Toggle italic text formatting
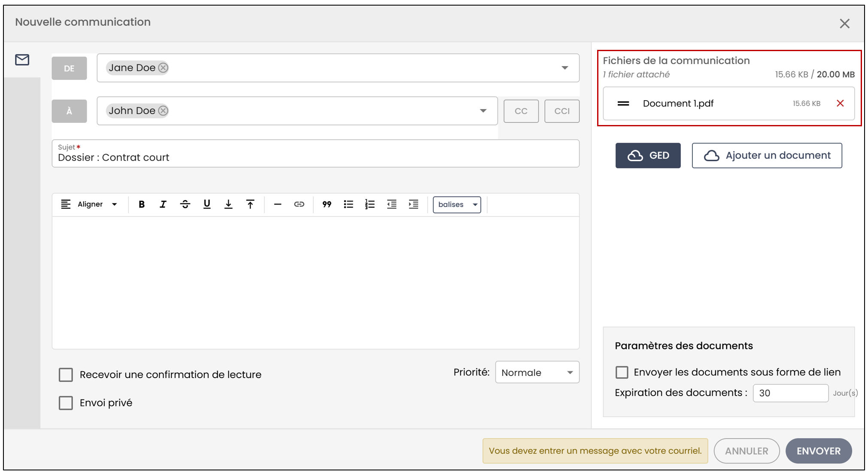 pos(163,204)
